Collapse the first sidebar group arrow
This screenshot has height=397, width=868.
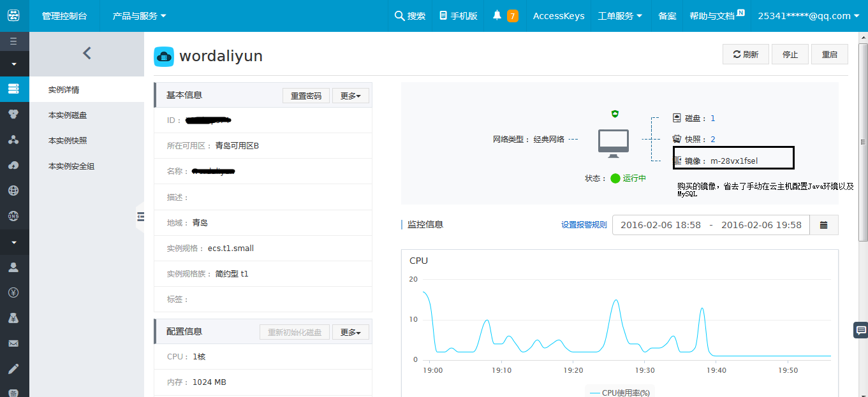pyautogui.click(x=14, y=64)
